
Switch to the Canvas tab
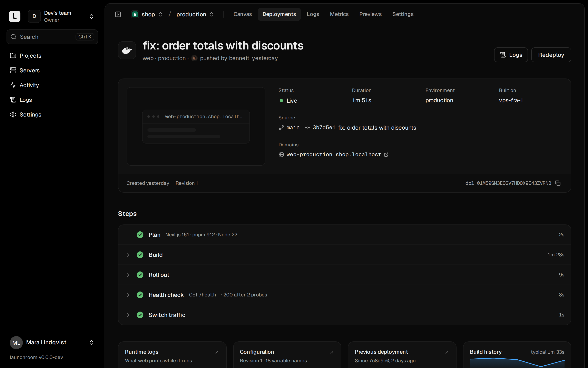point(243,14)
